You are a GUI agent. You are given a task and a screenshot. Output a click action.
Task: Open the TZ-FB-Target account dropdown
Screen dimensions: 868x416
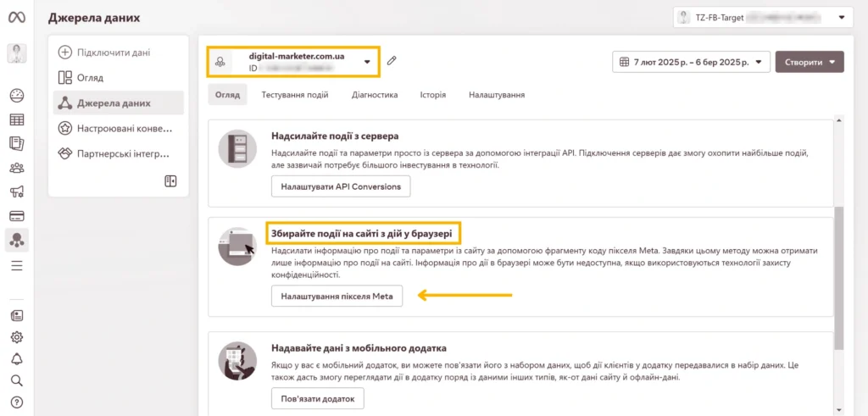click(764, 17)
